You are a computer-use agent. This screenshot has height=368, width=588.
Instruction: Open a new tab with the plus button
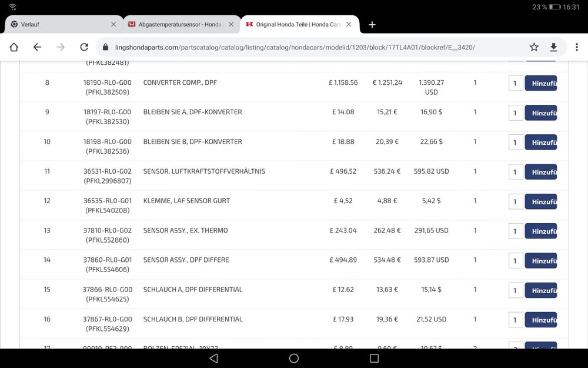[x=372, y=25]
